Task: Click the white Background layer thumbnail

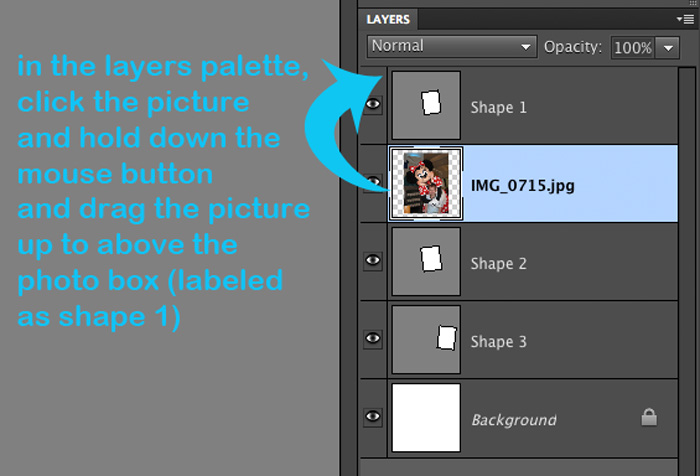Action: click(426, 418)
